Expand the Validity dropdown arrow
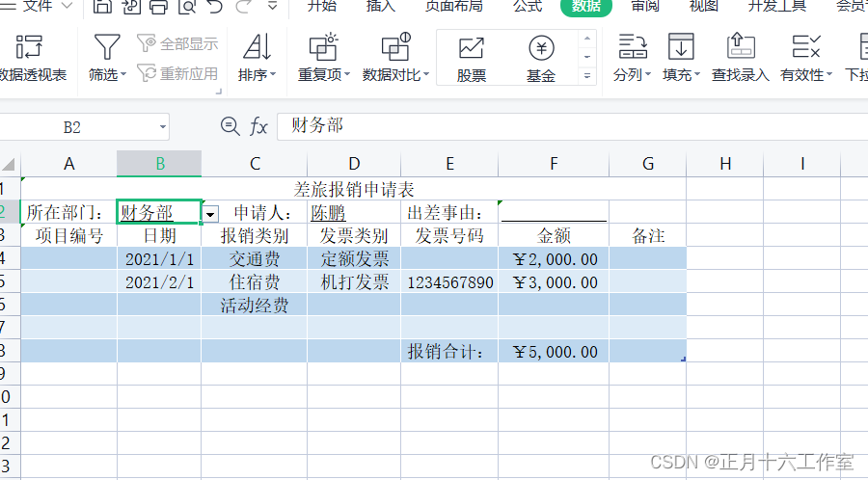The width and height of the screenshot is (868, 480). (x=829, y=74)
